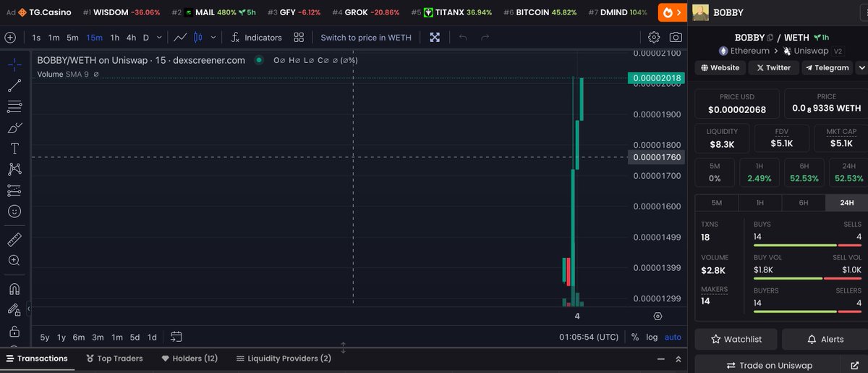This screenshot has height=373, width=868.
Task: Open the BOBBY Twitter link
Action: (x=773, y=67)
